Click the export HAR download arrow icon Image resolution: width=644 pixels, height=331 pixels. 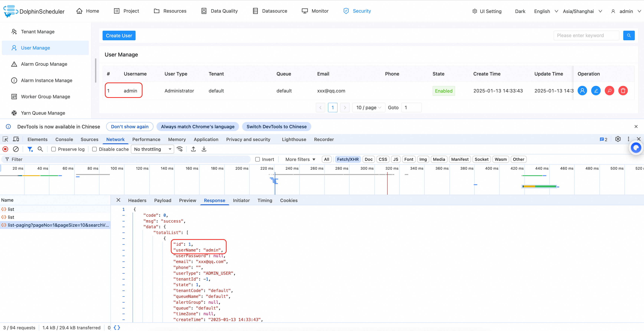[204, 149]
